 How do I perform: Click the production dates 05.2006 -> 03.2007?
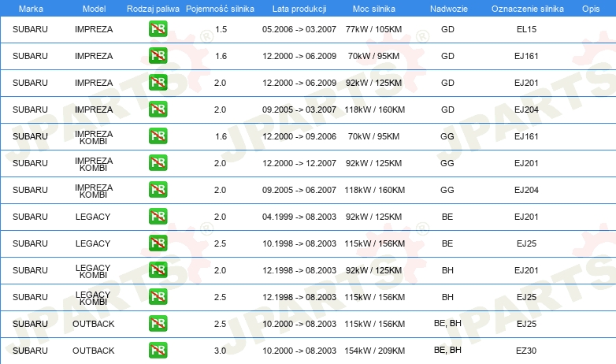[299, 29]
